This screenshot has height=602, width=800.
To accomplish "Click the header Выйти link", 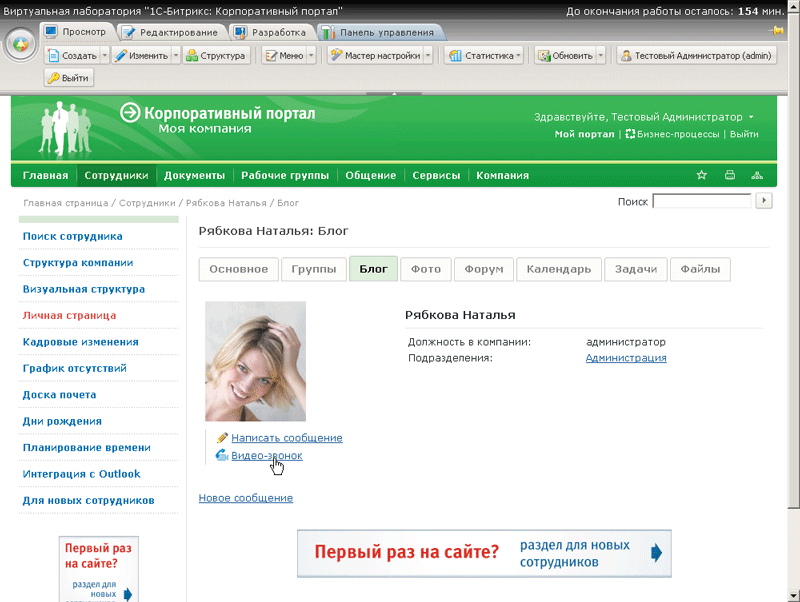I will click(744, 134).
